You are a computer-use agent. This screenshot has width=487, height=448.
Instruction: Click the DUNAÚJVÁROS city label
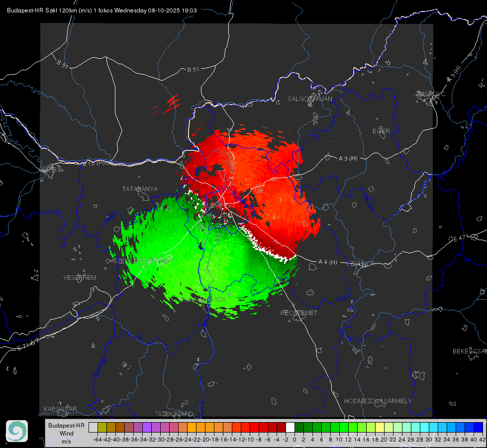[x=203, y=299]
